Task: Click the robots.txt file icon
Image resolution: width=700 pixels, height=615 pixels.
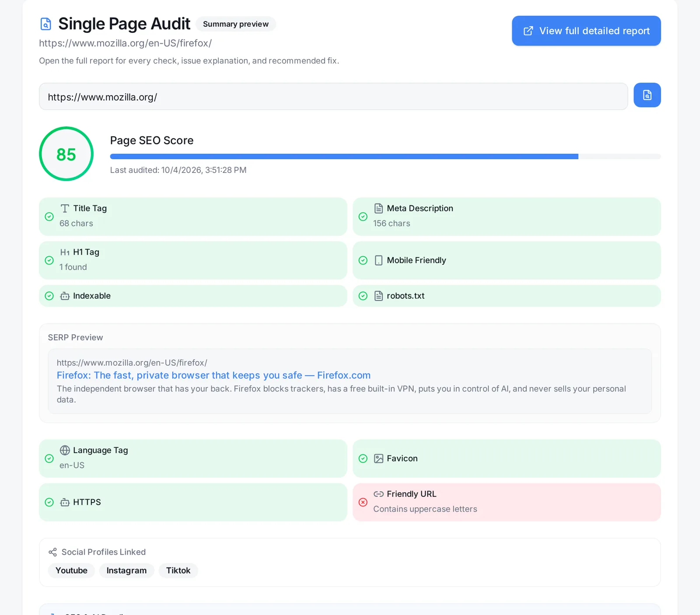Action: pyautogui.click(x=378, y=296)
